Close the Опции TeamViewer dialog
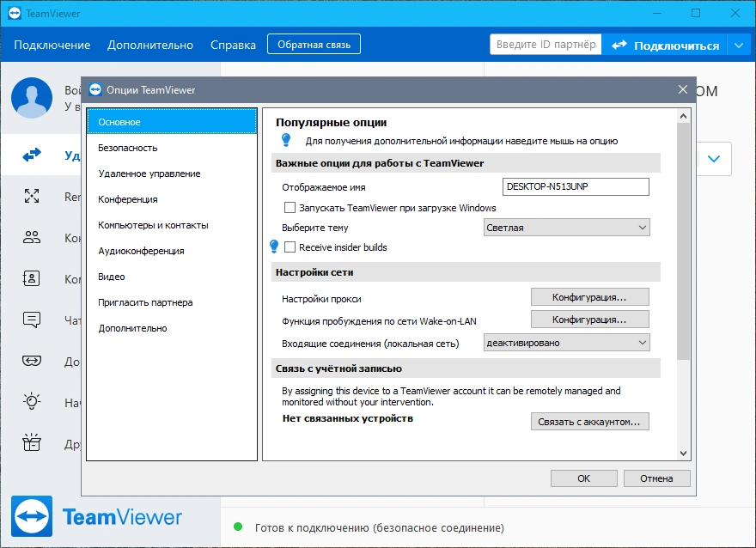This screenshot has height=548, width=756. (683, 89)
